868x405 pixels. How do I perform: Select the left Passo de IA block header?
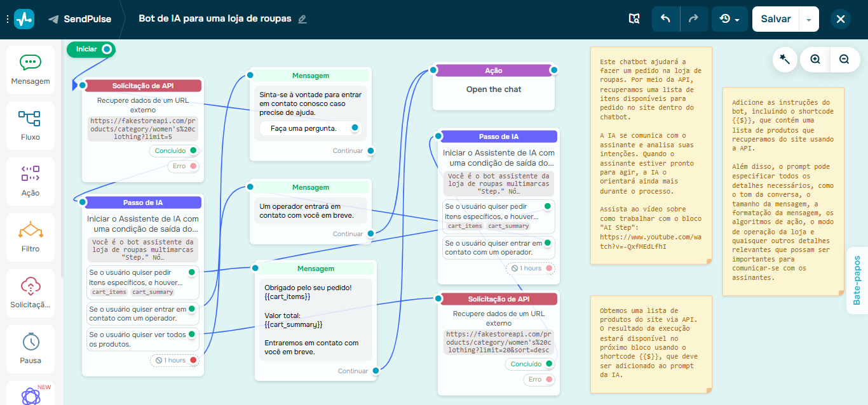143,202
